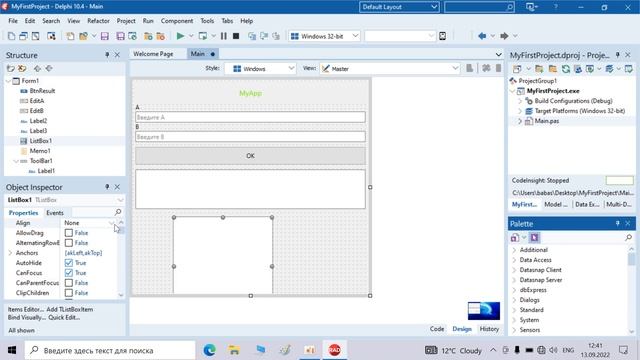Click the Refresh icon in the Projects toolbar
The height and width of the screenshot is (360, 640).
pos(566,69)
